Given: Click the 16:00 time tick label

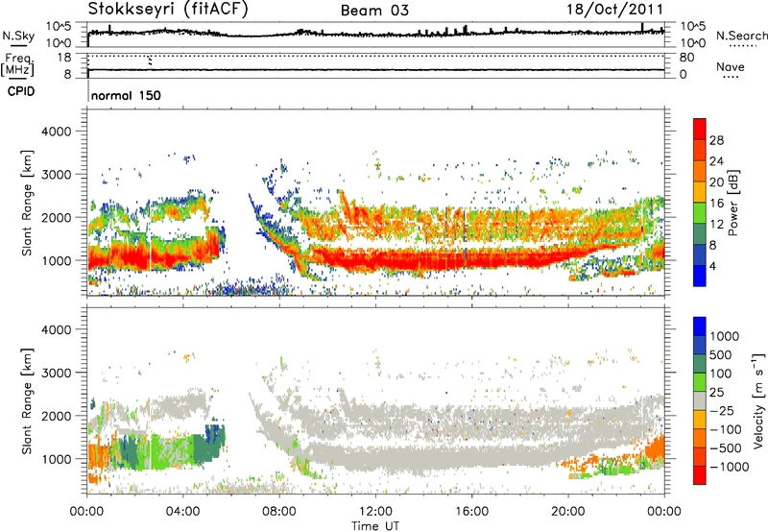Looking at the screenshot, I should pyautogui.click(x=471, y=512).
